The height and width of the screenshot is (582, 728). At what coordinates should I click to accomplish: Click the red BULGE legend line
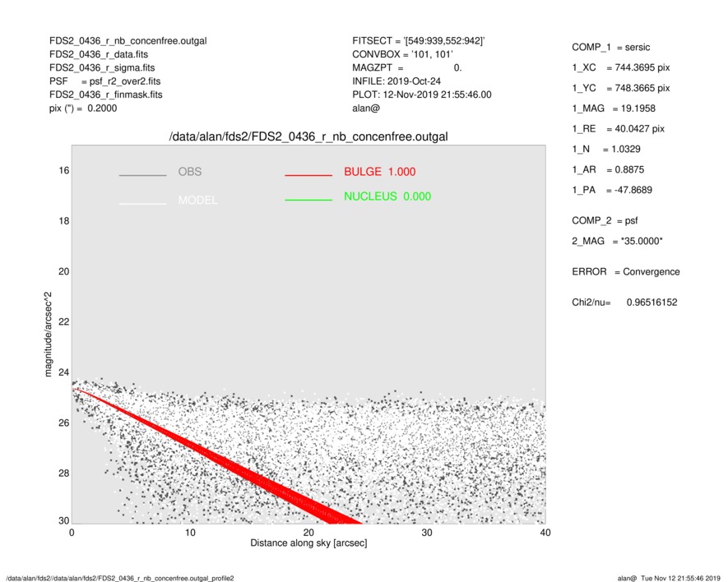coord(308,176)
